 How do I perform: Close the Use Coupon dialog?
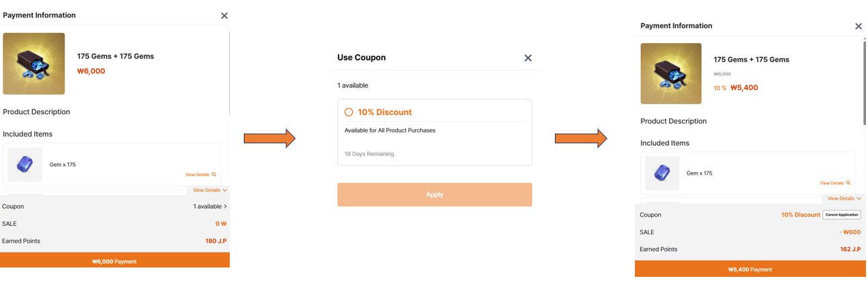click(528, 58)
